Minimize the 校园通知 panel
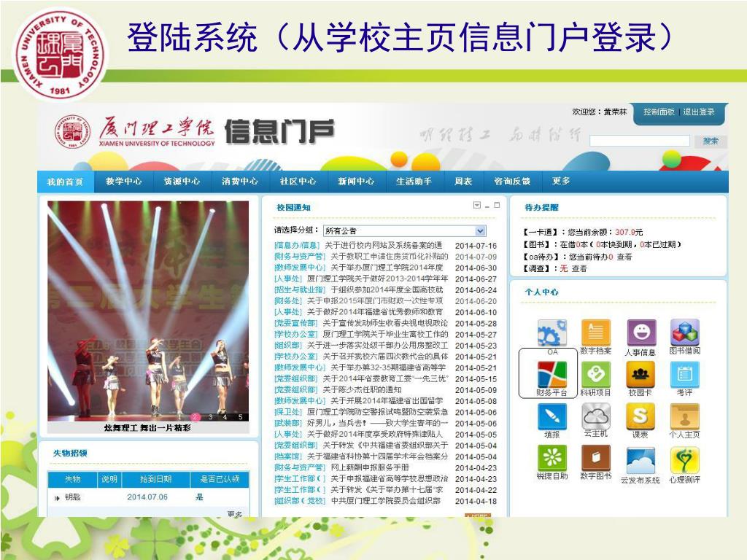The image size is (747, 560). pyautogui.click(x=487, y=206)
